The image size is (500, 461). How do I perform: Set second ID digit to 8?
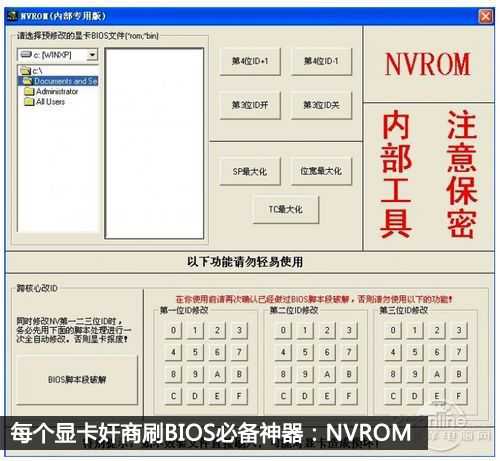[283, 374]
